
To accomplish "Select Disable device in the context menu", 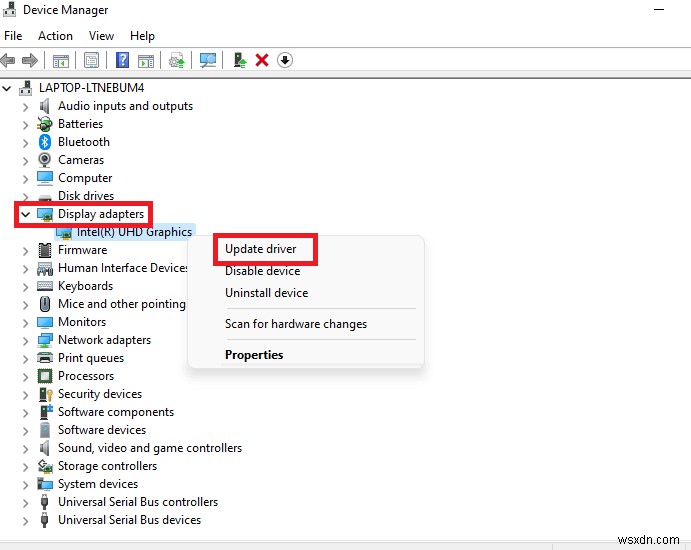I will (262, 271).
